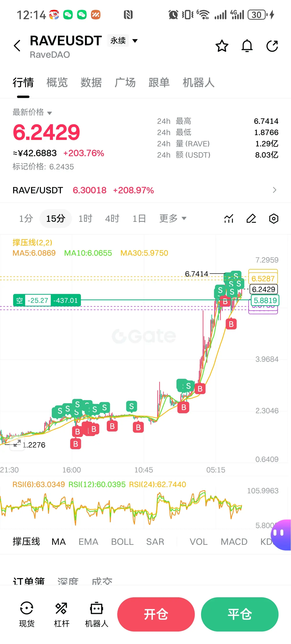Viewport: 291px width, 644px height.
Task: Select the 4时 timeframe
Action: pos(112,218)
